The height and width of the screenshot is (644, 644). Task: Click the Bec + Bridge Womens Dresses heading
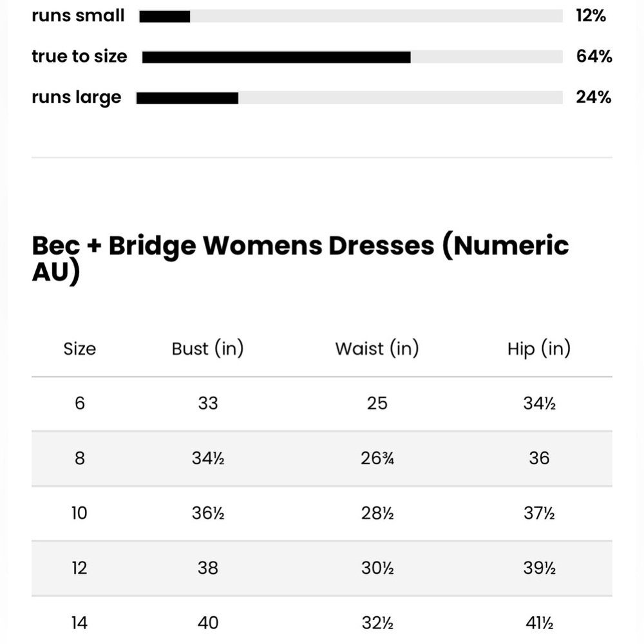[300, 258]
